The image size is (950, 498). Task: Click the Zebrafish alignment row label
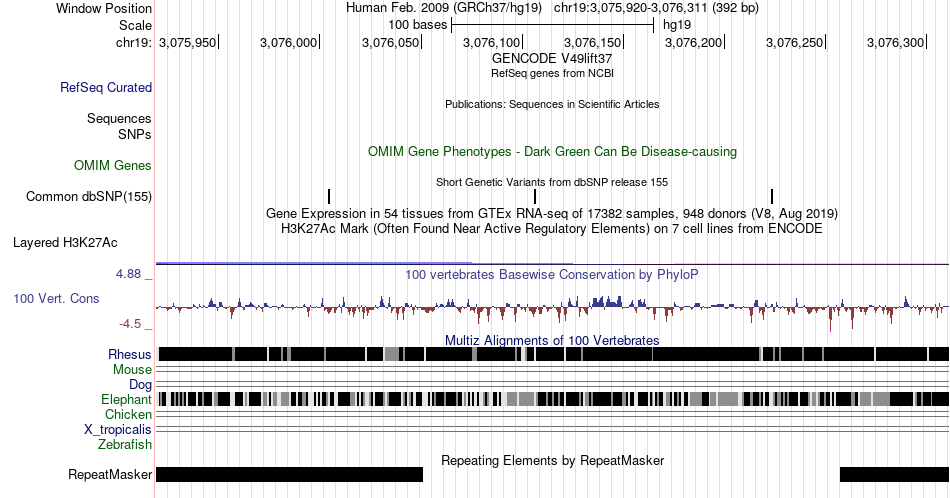point(125,444)
